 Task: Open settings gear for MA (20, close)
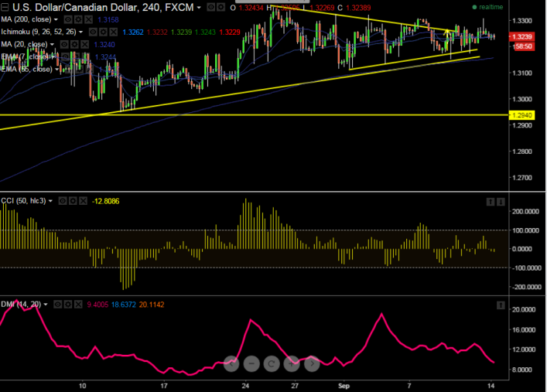[74, 44]
